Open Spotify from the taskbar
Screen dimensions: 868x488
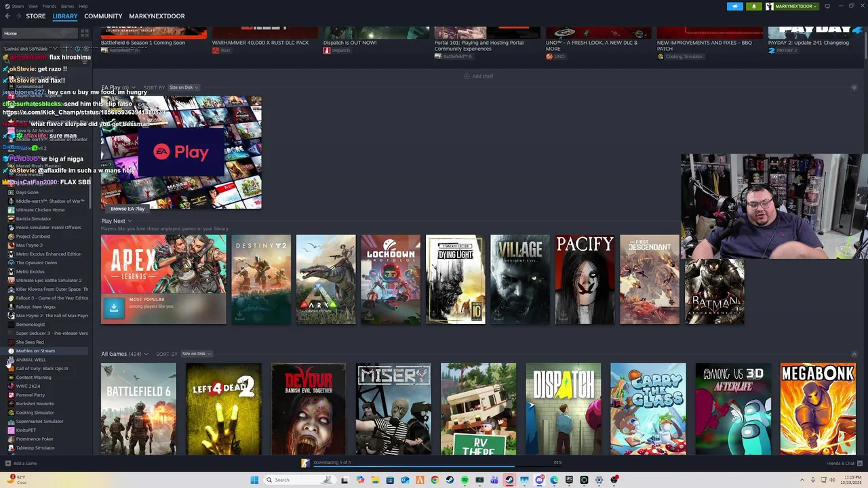(x=465, y=480)
